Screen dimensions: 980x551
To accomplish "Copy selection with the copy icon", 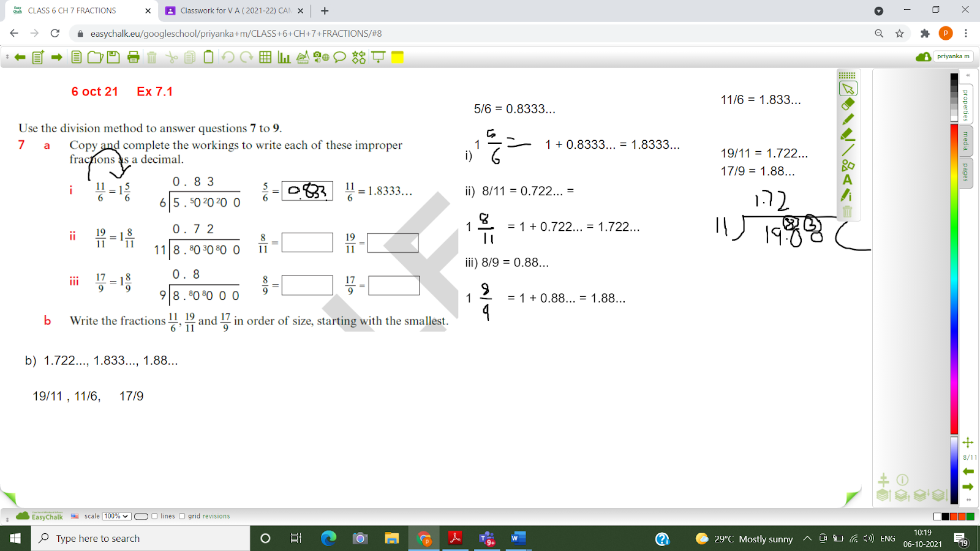I will pyautogui.click(x=190, y=57).
